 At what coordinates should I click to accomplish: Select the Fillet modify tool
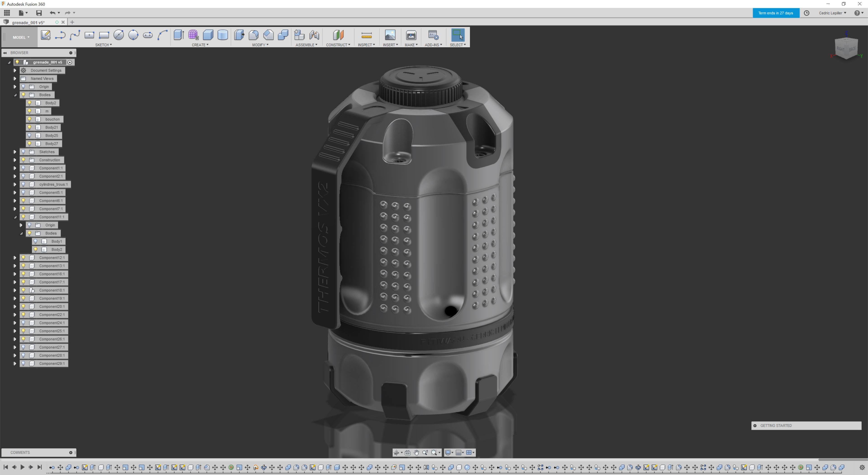click(254, 35)
